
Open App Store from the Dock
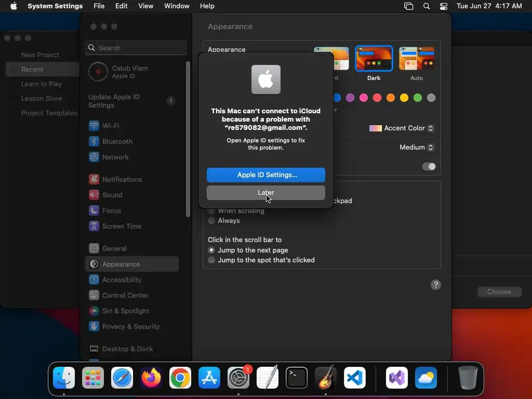pyautogui.click(x=209, y=378)
